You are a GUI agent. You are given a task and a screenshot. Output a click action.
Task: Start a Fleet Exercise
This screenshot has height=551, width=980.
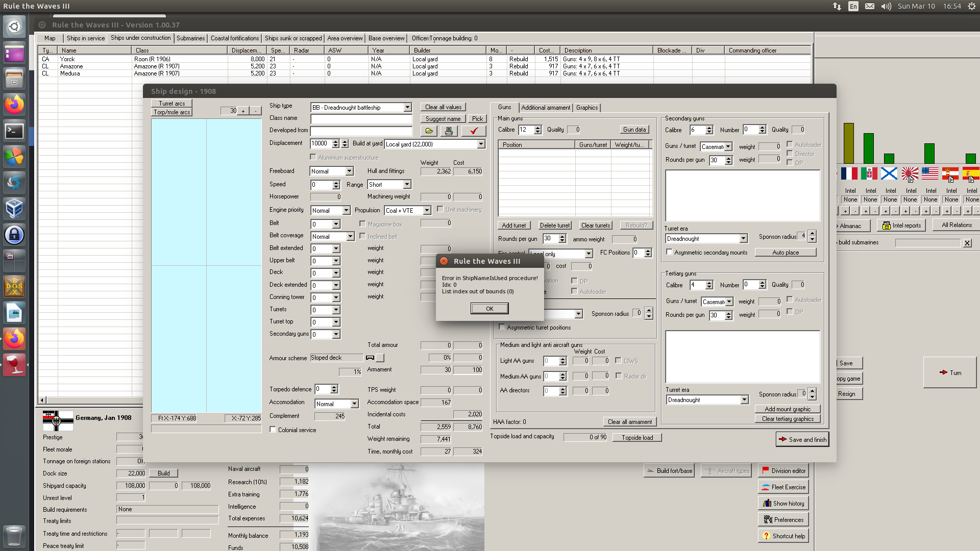pos(783,486)
